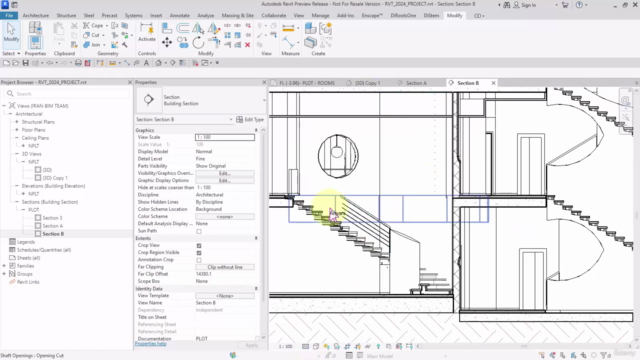Image resolution: width=640 pixels, height=360 pixels.
Task: Toggle the Sun Path checkbox
Action: pyautogui.click(x=199, y=231)
